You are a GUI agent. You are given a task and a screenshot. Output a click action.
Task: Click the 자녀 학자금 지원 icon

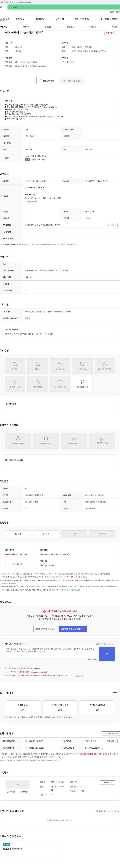105,366
